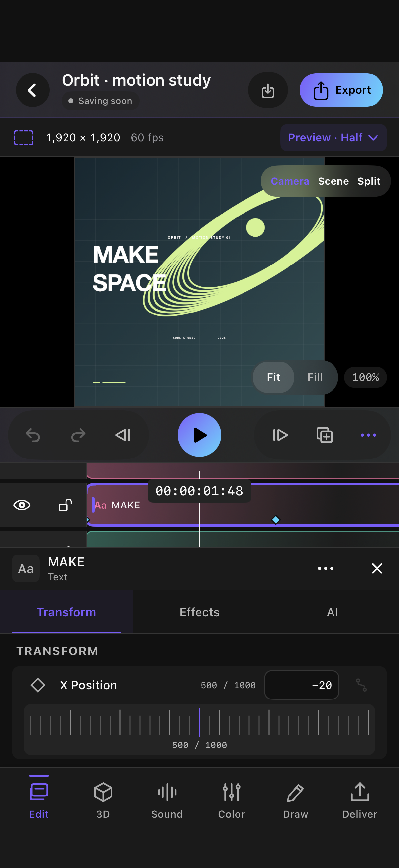
Task: Tap the Saving soon status chip
Action: click(100, 101)
